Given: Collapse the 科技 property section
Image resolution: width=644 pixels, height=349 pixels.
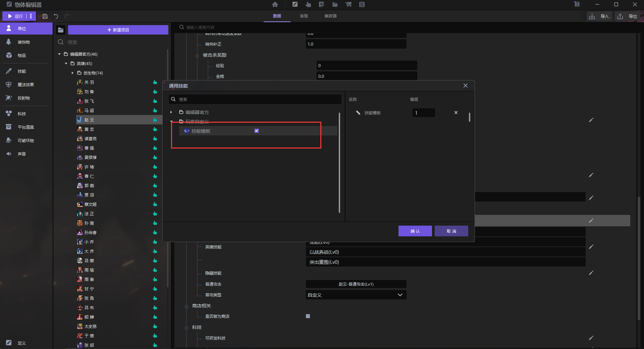Looking at the screenshot, I should [186, 328].
